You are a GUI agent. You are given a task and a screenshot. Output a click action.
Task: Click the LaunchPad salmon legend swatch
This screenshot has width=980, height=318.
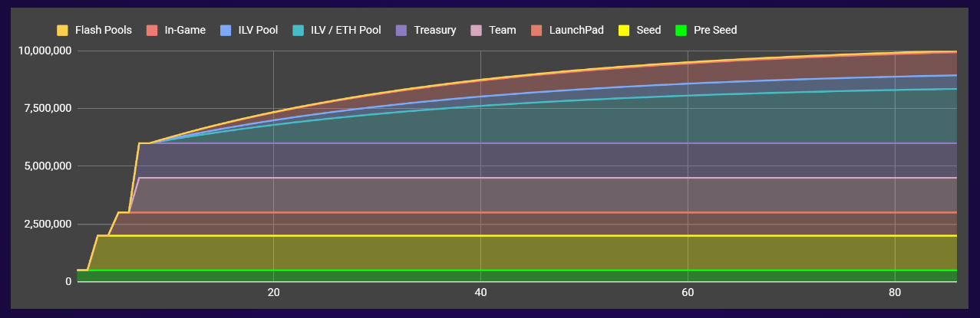tap(536, 30)
